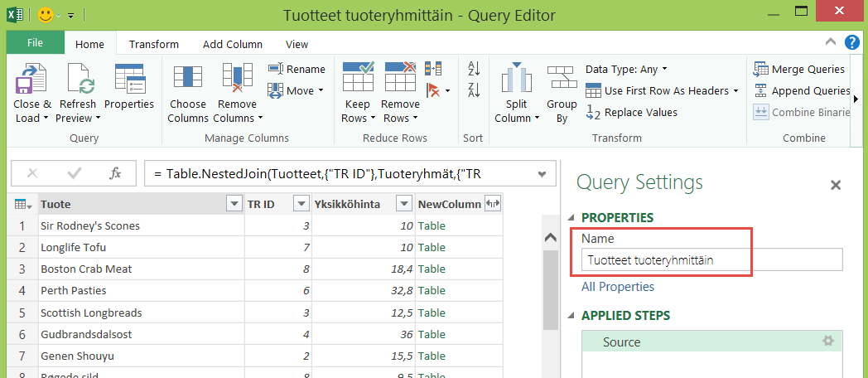Click the Refresh Preview icon
The width and height of the screenshot is (868, 378).
pyautogui.click(x=77, y=80)
